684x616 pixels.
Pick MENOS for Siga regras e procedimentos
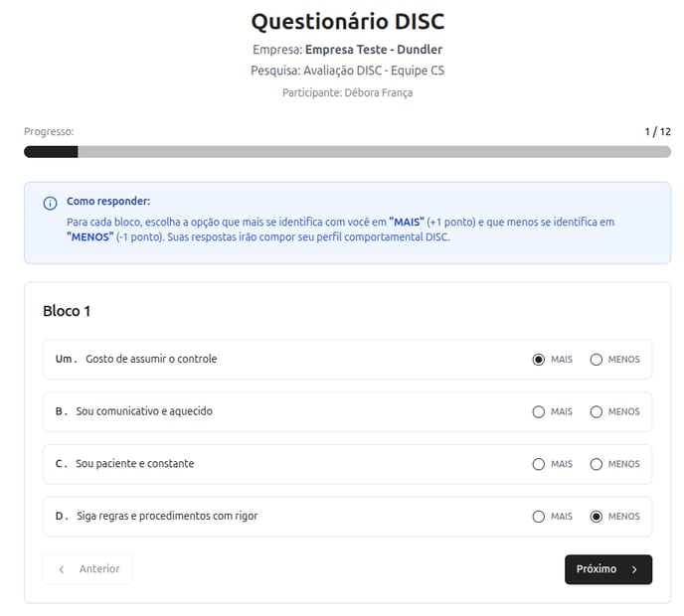pyautogui.click(x=597, y=517)
